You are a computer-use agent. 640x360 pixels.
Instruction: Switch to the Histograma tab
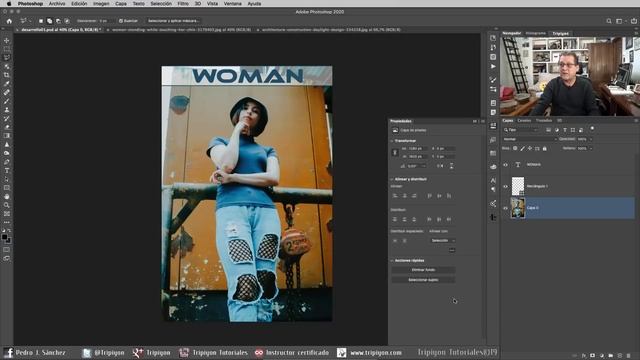pyautogui.click(x=536, y=33)
